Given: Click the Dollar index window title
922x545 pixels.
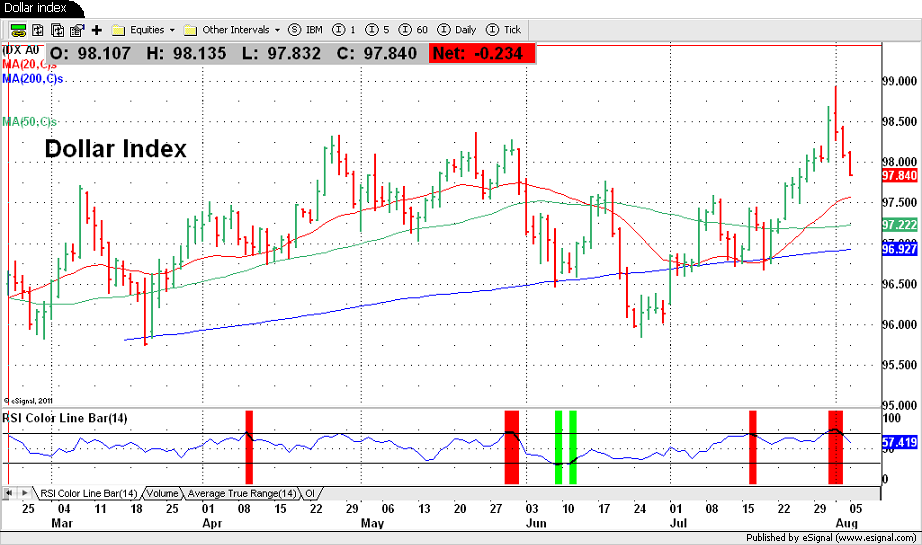Looking at the screenshot, I should pos(35,8).
